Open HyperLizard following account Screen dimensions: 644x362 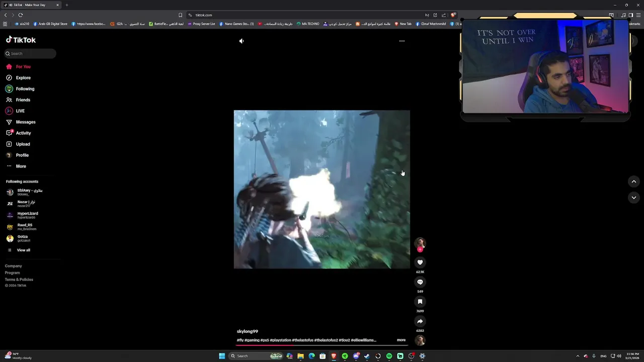tap(22, 215)
